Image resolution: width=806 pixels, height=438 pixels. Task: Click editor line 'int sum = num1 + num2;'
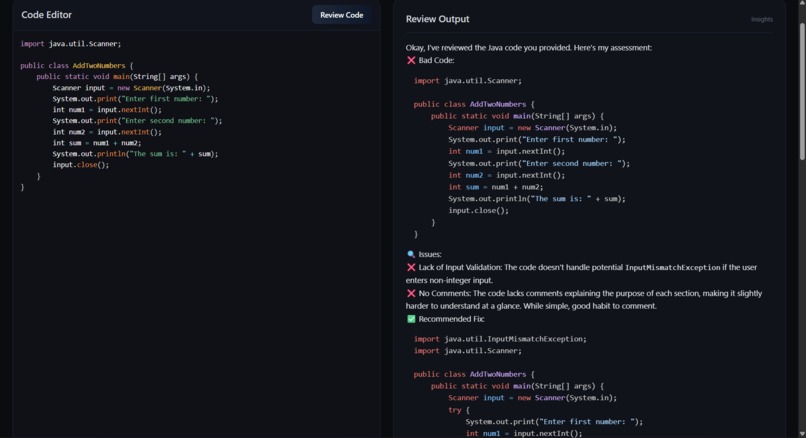click(97, 143)
